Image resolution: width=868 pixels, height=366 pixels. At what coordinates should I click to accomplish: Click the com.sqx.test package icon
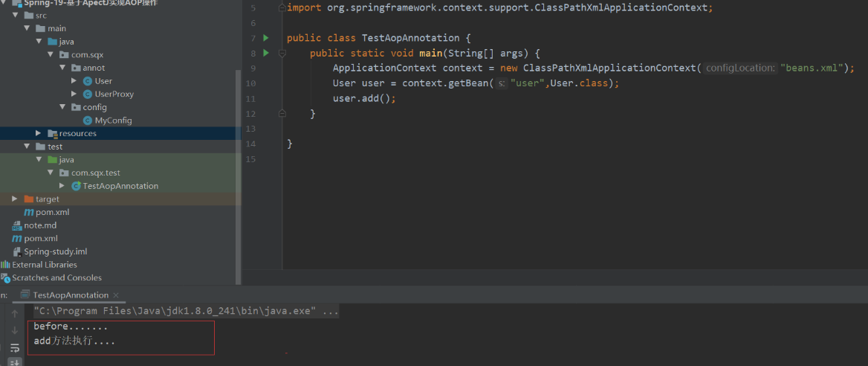[x=64, y=173]
